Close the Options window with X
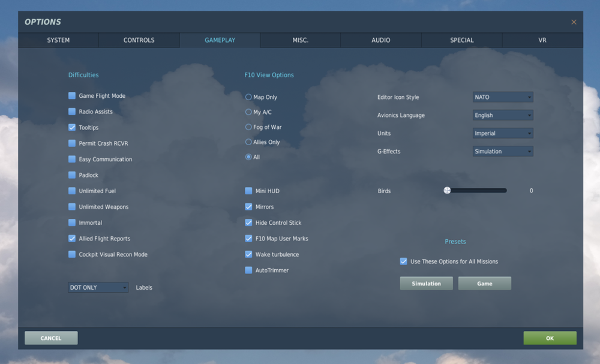 coord(574,22)
